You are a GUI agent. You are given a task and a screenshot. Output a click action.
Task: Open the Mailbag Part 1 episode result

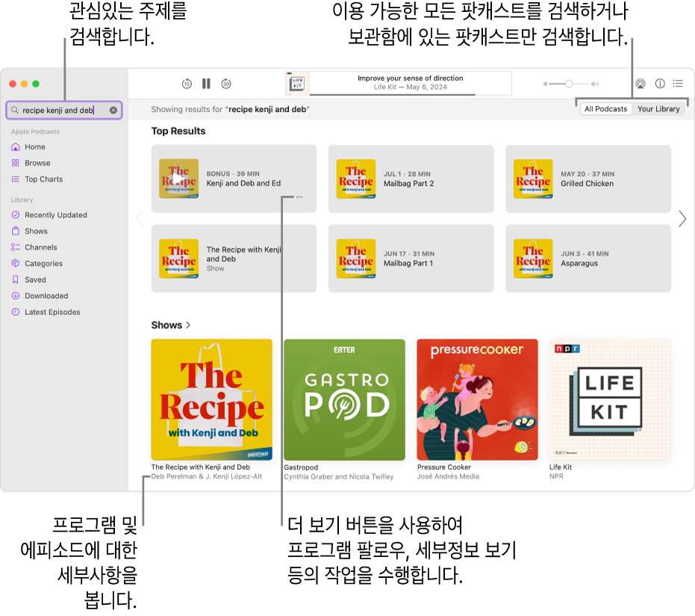pyautogui.click(x=411, y=258)
